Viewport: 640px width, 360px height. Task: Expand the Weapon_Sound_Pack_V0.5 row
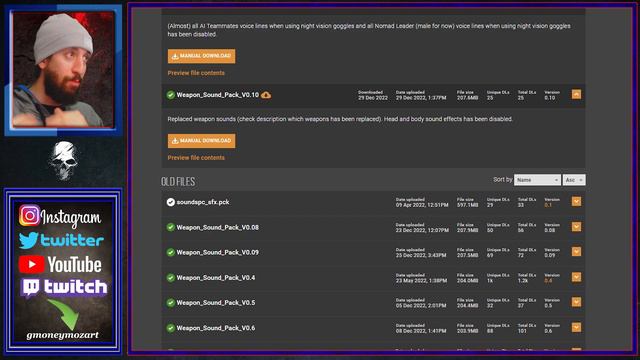[x=576, y=302]
